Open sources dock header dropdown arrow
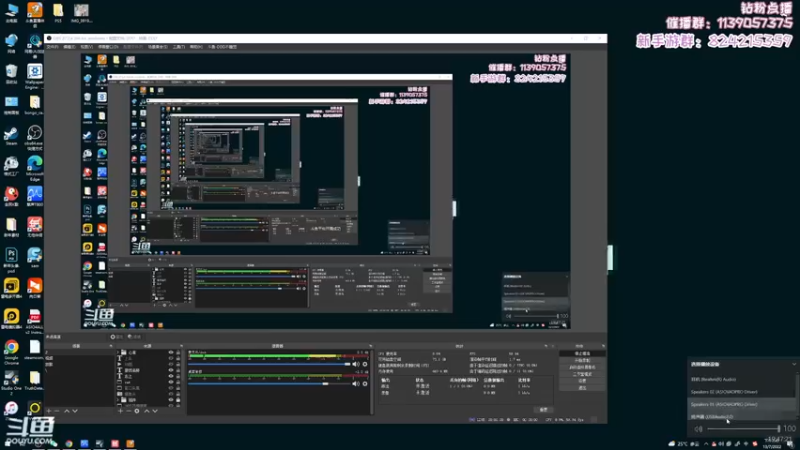Viewport: 800px width, 450px height. point(182,346)
